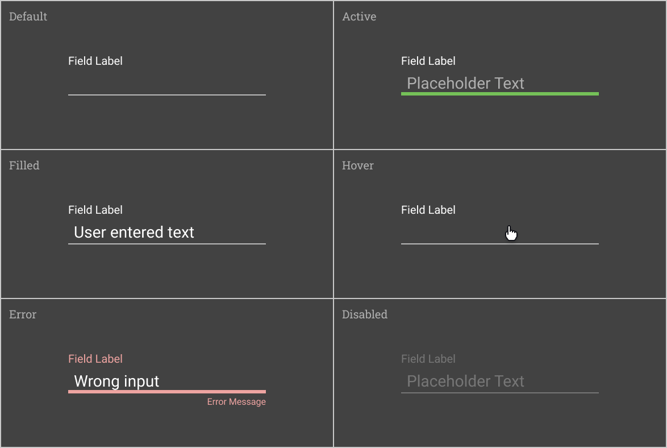
Task: Click the Field Label in Hover panel
Action: coord(428,210)
